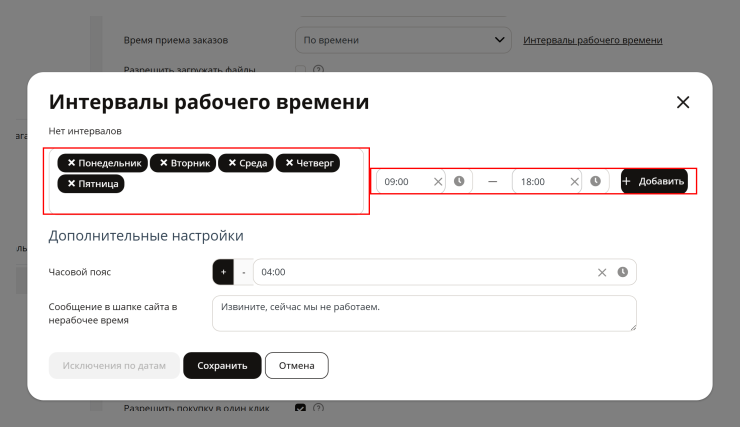Image resolution: width=740 pixels, height=427 pixels.
Task: Close the Интервалы рабочего времени dialog
Action: [x=683, y=102]
